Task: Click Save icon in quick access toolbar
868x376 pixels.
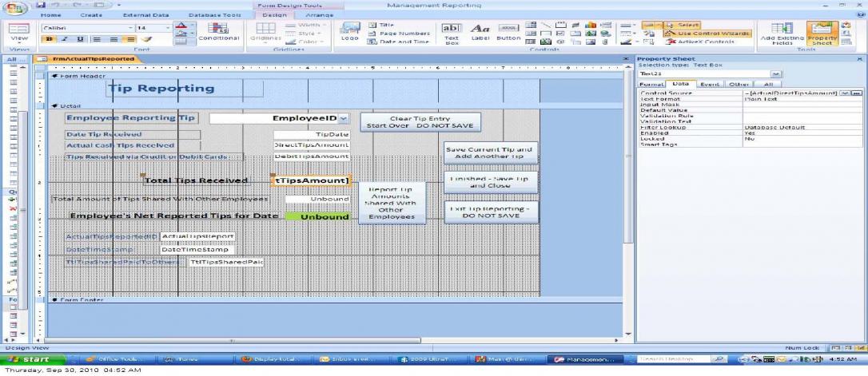Action: click(x=41, y=5)
